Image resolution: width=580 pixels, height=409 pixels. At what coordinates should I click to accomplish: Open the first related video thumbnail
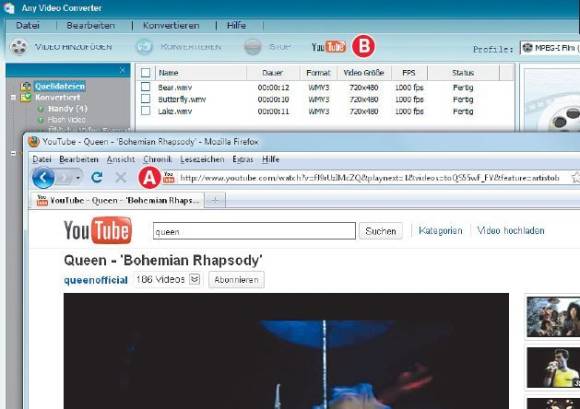pos(553,317)
